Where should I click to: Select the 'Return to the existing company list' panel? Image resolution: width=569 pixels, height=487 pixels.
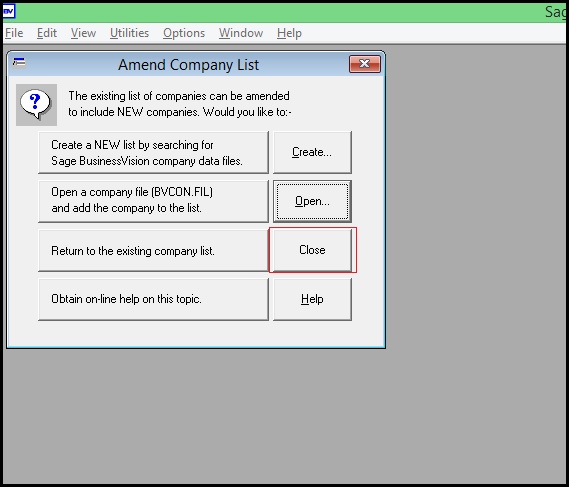(x=153, y=250)
